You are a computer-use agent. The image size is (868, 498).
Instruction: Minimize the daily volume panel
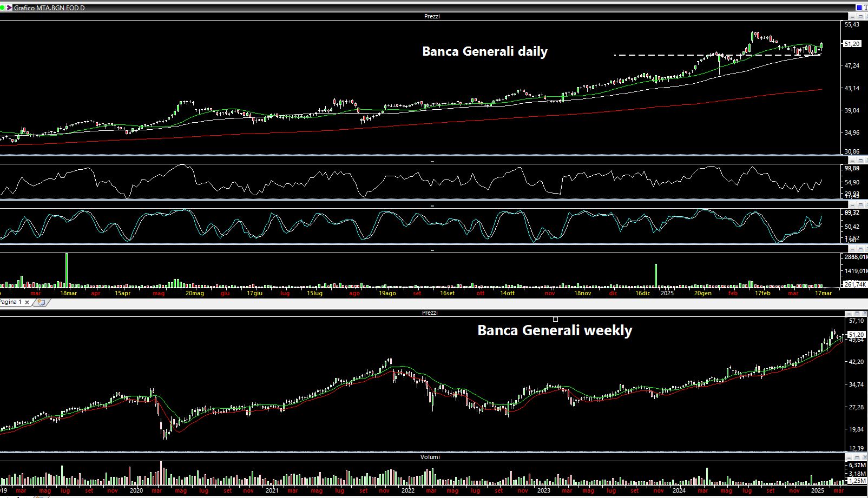click(x=853, y=249)
